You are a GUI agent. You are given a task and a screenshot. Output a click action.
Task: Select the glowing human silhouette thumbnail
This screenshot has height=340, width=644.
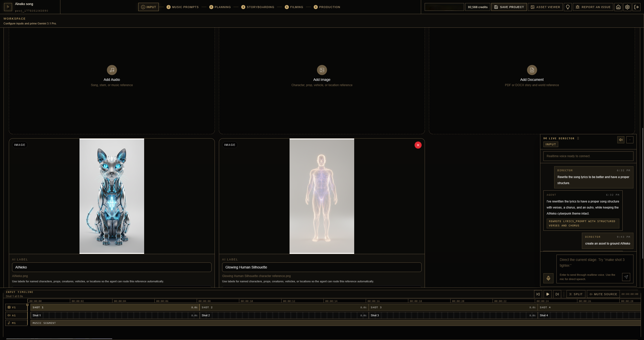pos(322,196)
